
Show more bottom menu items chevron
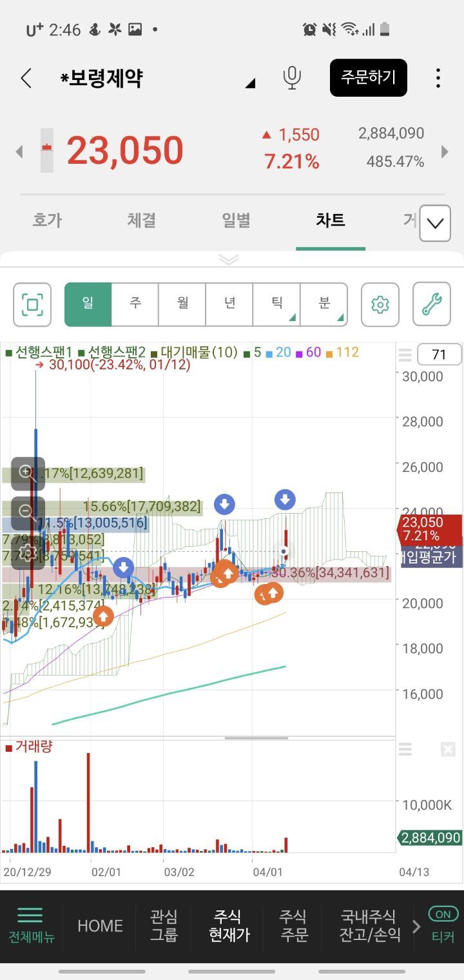click(x=416, y=926)
